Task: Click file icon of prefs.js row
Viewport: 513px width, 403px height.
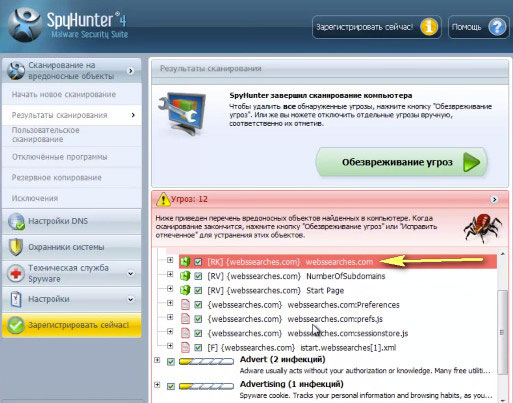Action: pyautogui.click(x=185, y=319)
